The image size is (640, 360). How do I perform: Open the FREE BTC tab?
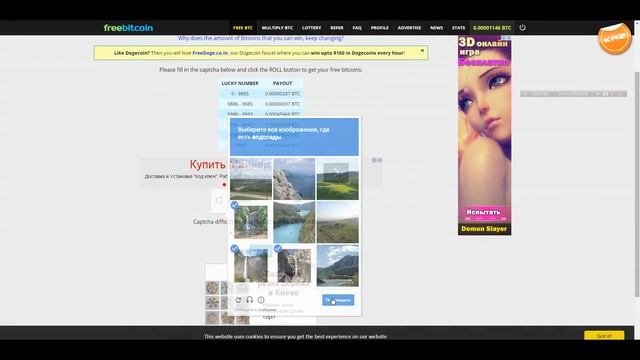pyautogui.click(x=243, y=28)
